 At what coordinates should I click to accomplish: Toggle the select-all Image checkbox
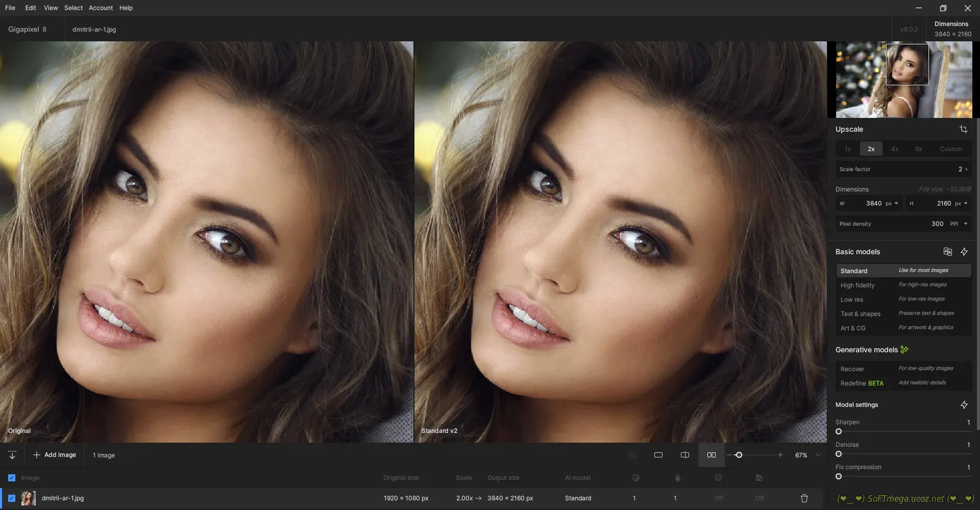[12, 478]
